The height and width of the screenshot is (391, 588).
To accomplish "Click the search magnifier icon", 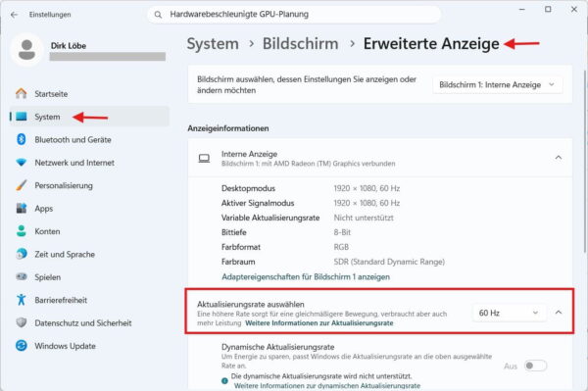I will pos(158,15).
